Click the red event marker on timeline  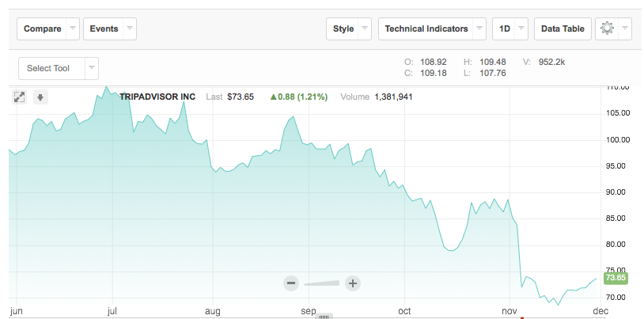521,317
